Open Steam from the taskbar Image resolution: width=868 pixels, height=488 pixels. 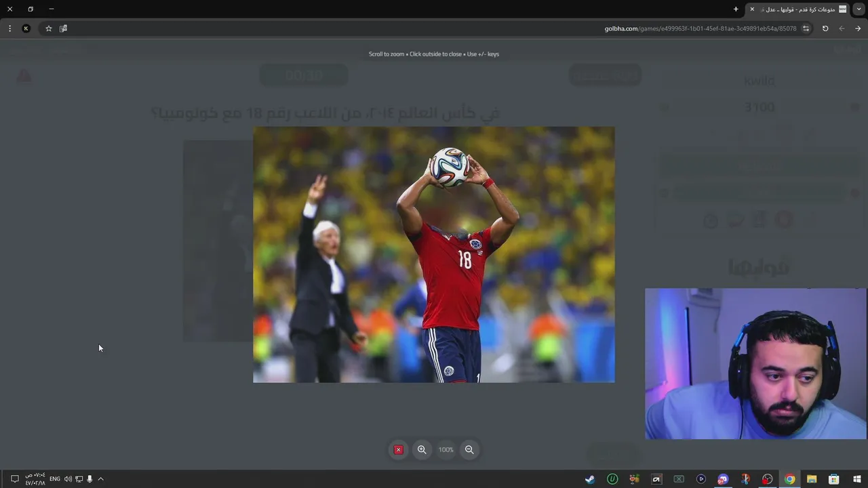coord(590,479)
